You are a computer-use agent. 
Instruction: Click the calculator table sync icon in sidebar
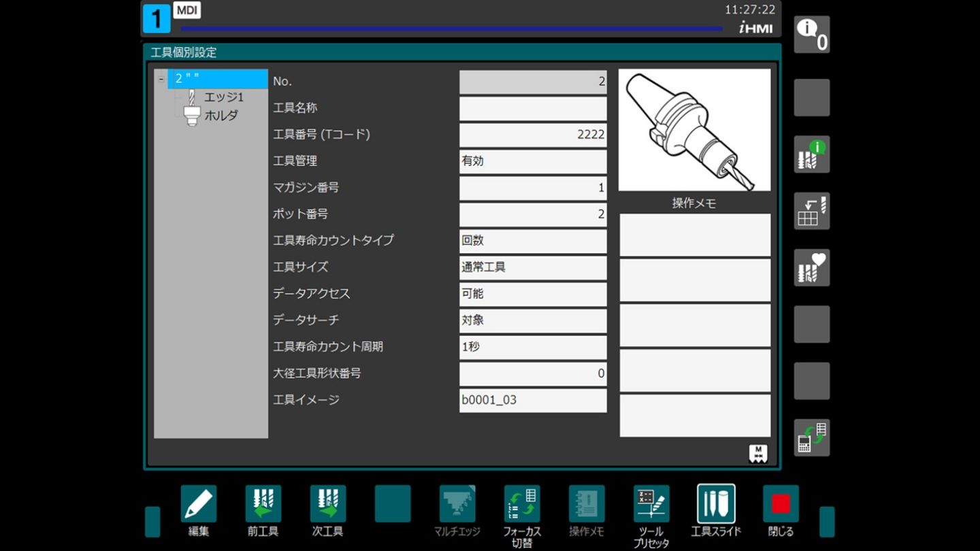811,437
